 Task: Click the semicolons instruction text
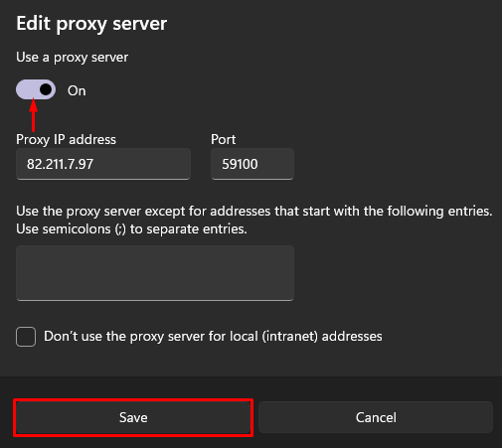(131, 228)
